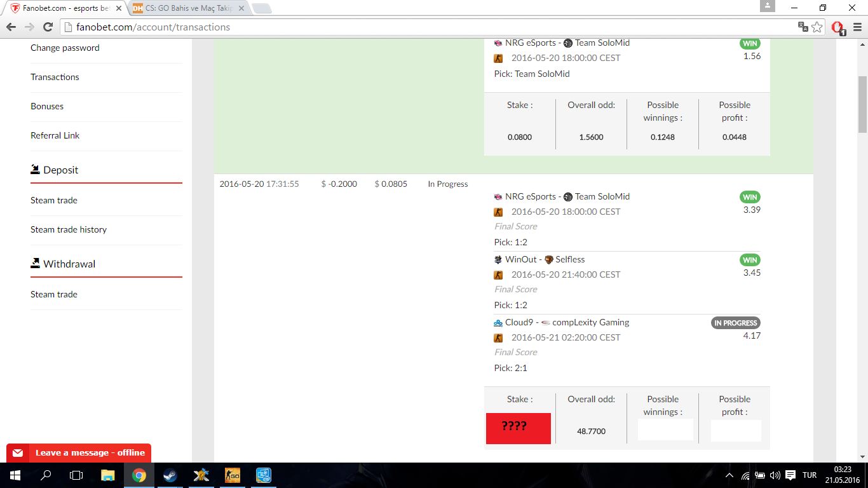Click the 2016-05-20 17:31:55 timestamp
This screenshot has height=488, width=868.
pyautogui.click(x=259, y=184)
